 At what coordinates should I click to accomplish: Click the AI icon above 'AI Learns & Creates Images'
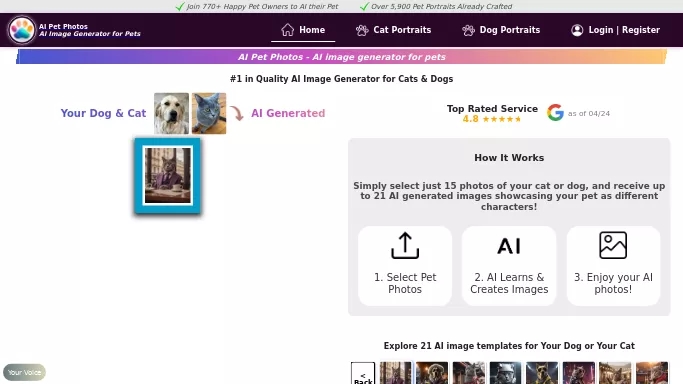tap(509, 246)
